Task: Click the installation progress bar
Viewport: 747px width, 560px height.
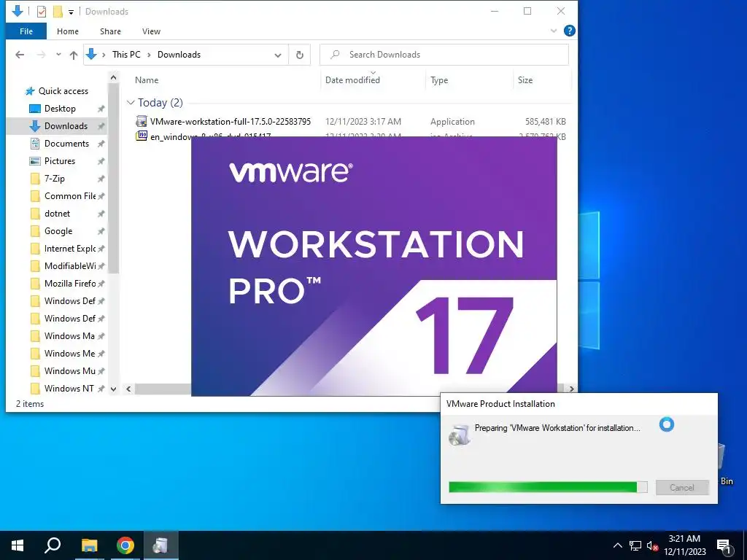Action: [x=548, y=486]
